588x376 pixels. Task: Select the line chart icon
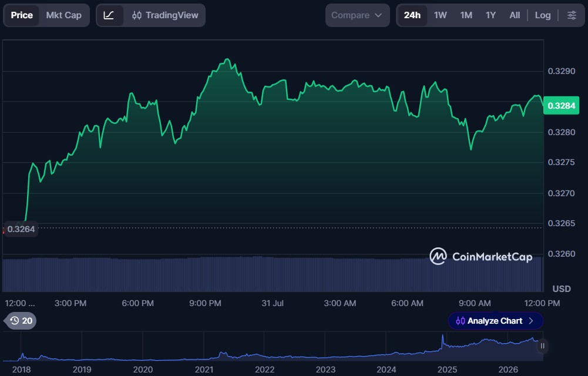[x=109, y=15]
